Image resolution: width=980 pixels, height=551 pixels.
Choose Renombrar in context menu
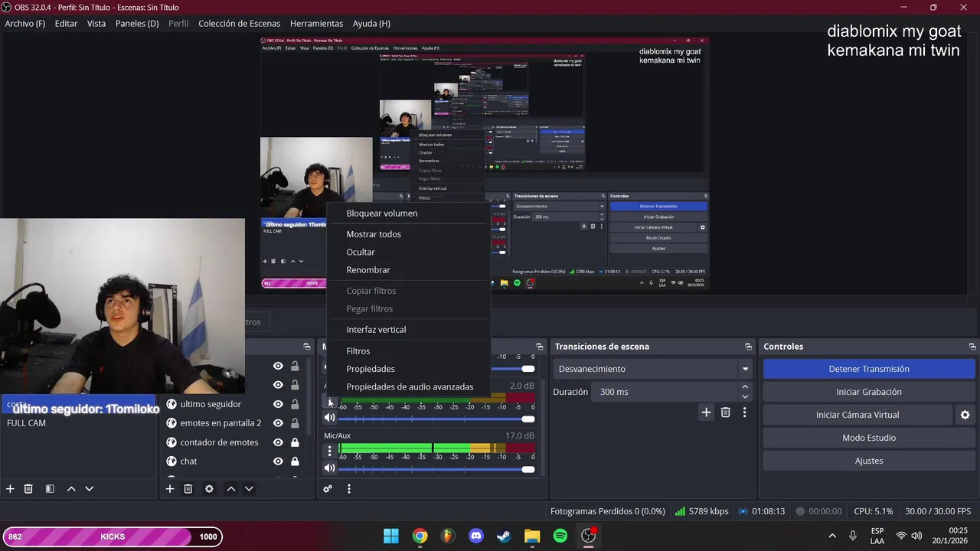(408, 270)
